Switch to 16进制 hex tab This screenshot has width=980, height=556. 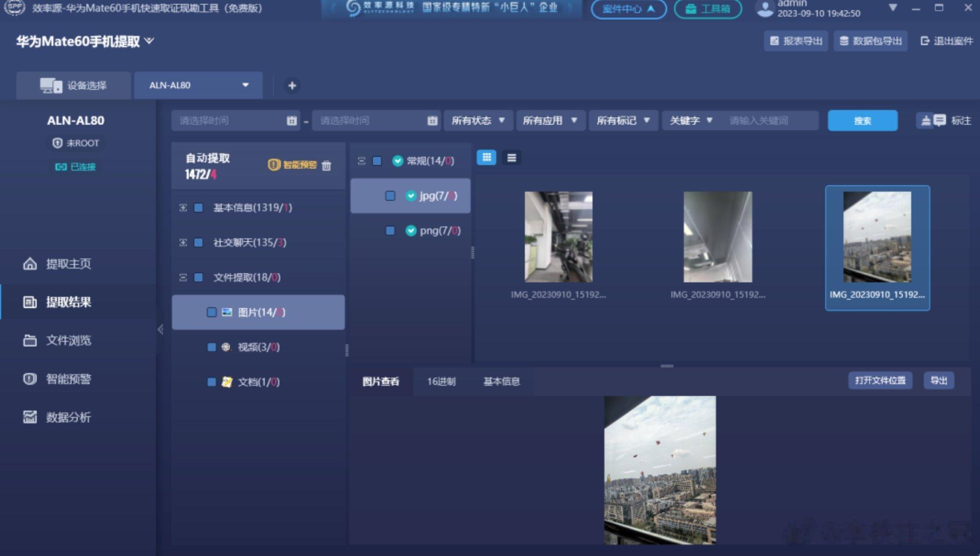pyautogui.click(x=442, y=382)
